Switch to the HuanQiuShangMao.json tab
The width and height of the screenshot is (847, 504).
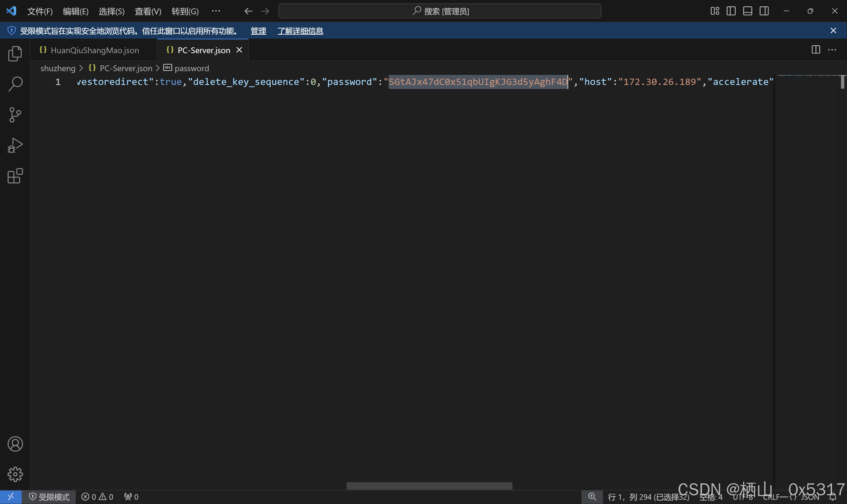click(x=94, y=50)
